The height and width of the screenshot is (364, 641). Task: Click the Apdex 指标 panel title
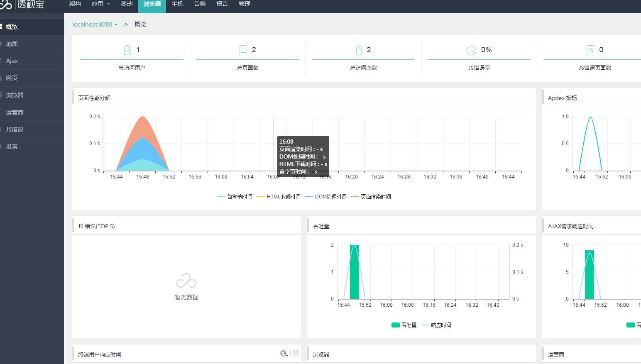click(563, 98)
